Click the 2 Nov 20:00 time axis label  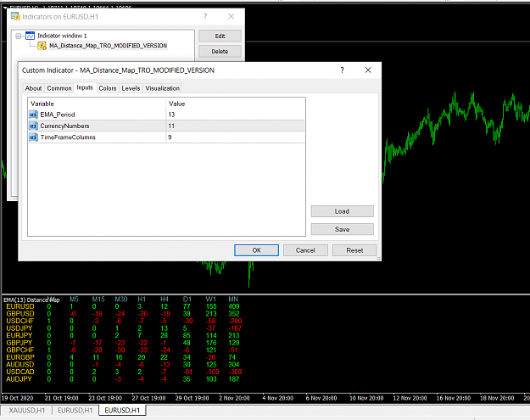tap(234, 398)
